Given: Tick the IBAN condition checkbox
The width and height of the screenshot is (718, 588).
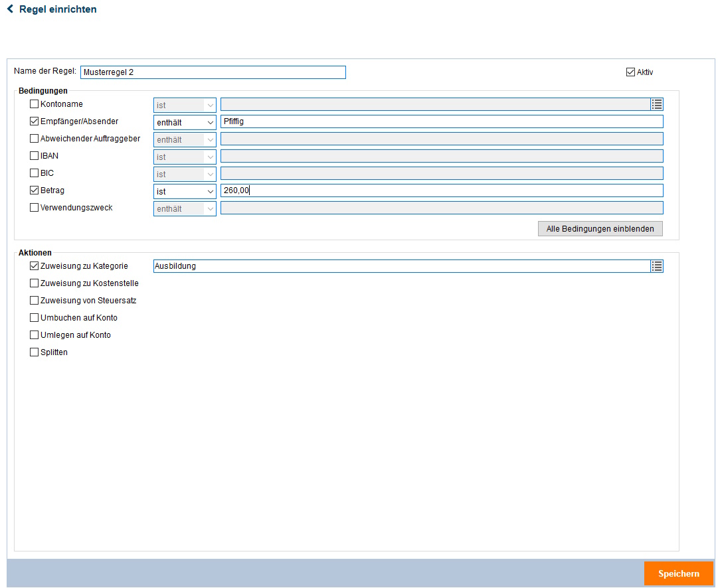Looking at the screenshot, I should tap(35, 156).
